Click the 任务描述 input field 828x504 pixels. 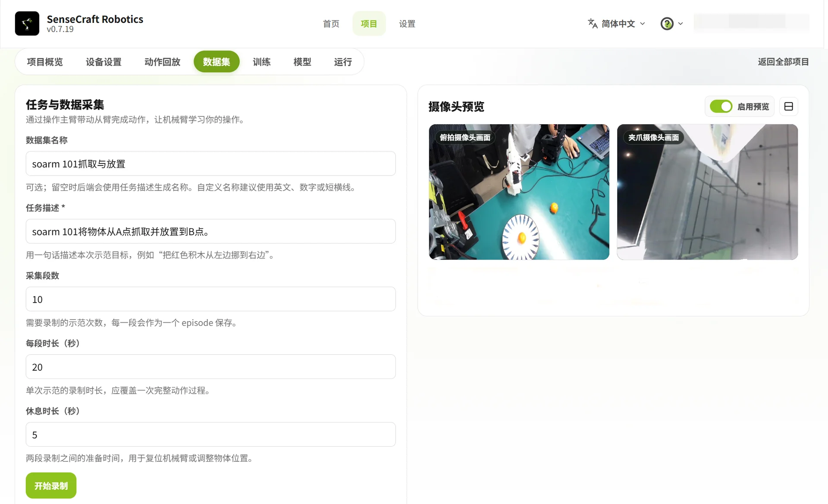coord(210,231)
